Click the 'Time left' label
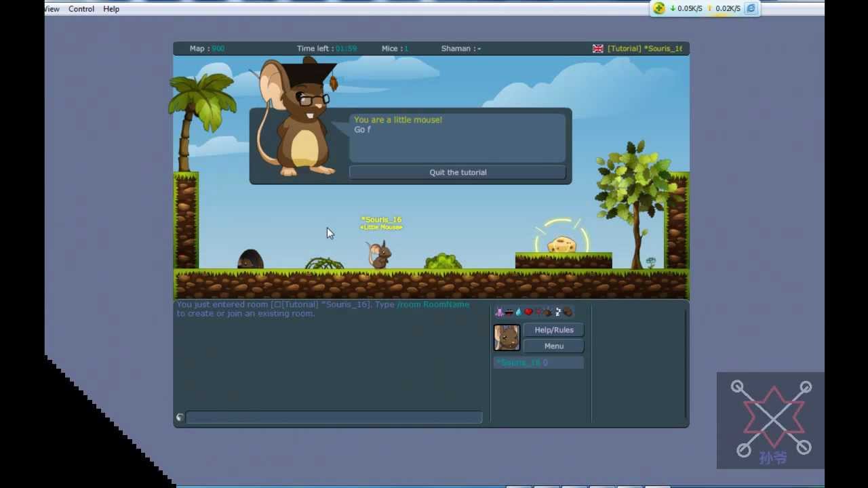Image resolution: width=868 pixels, height=488 pixels. tap(315, 49)
